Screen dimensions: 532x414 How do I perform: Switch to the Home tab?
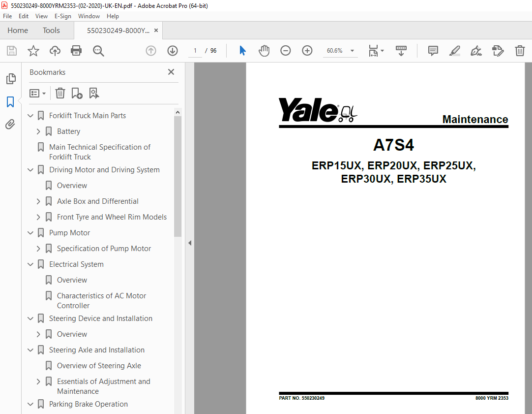18,31
